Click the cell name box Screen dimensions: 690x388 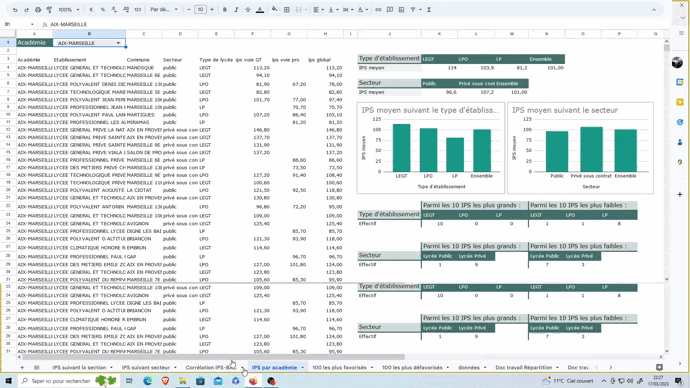[x=19, y=25]
